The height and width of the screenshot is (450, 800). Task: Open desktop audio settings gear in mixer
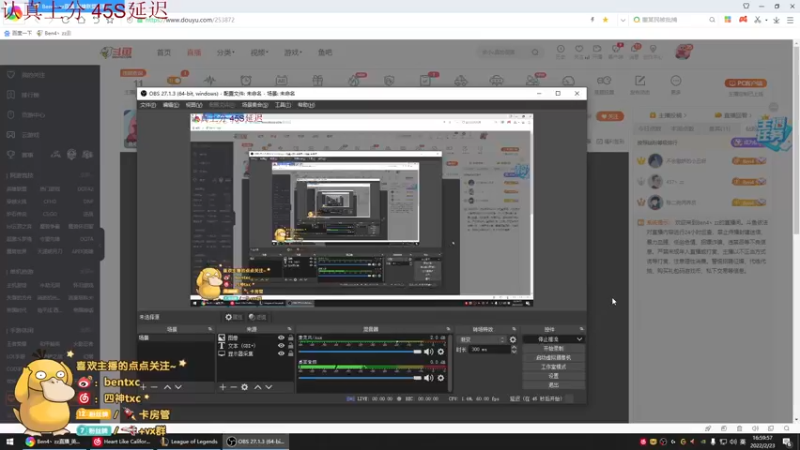(441, 378)
